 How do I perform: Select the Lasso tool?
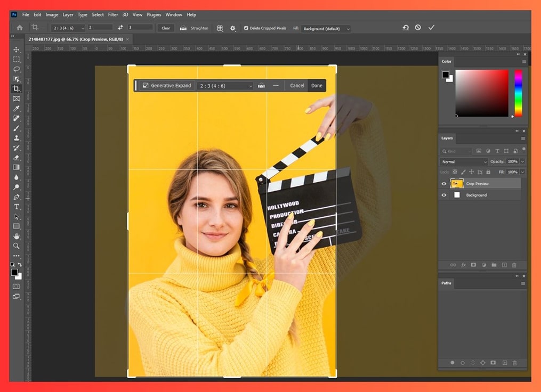(17, 69)
